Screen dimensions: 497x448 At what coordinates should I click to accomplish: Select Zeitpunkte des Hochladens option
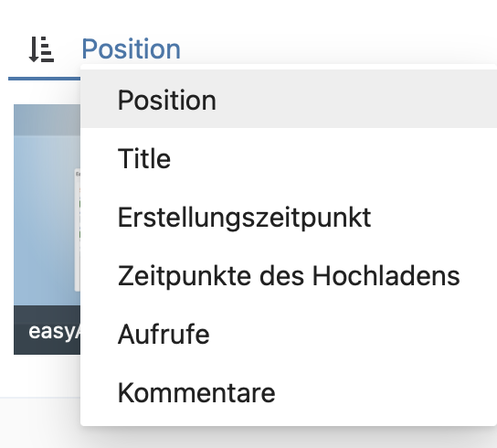[x=289, y=276]
